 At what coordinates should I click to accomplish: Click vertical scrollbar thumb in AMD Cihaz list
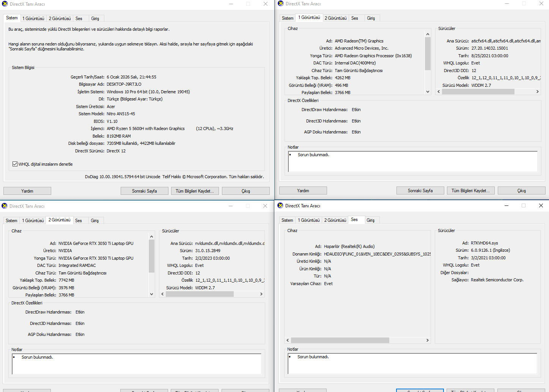click(428, 54)
